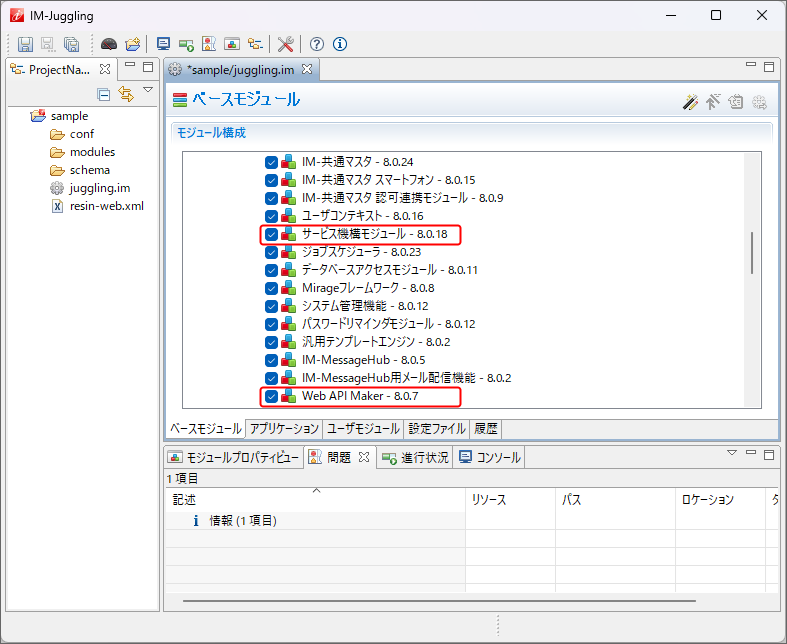The width and height of the screenshot is (787, 644).
Task: Click the progress view toolbar icon
Action: pos(186,45)
